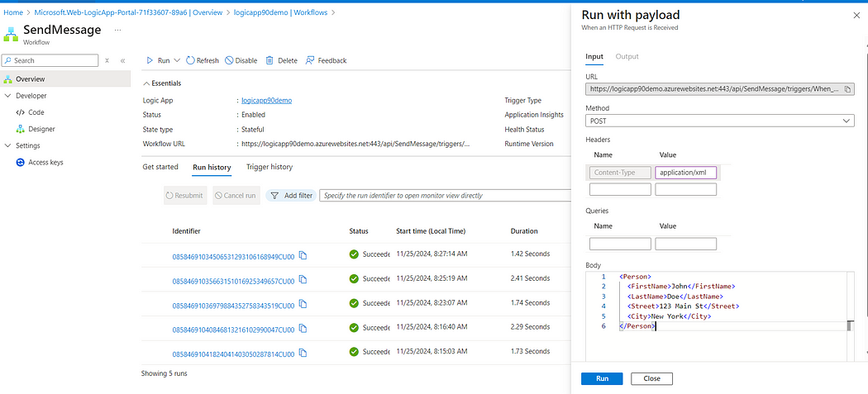Switch to the Get started tab
Viewport: 868px width, 394px height.
160,167
